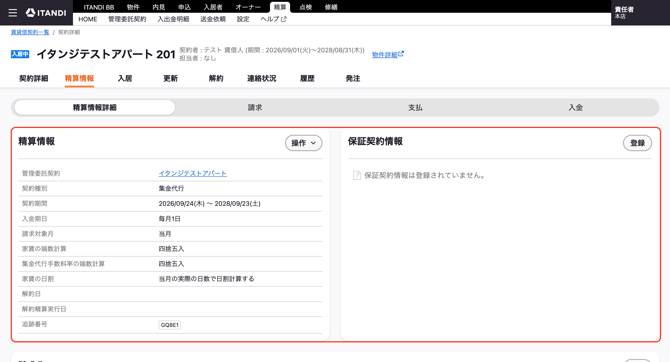Screen dimensions: 670x362
Task: Select the 支払 segment
Action: [x=415, y=108]
